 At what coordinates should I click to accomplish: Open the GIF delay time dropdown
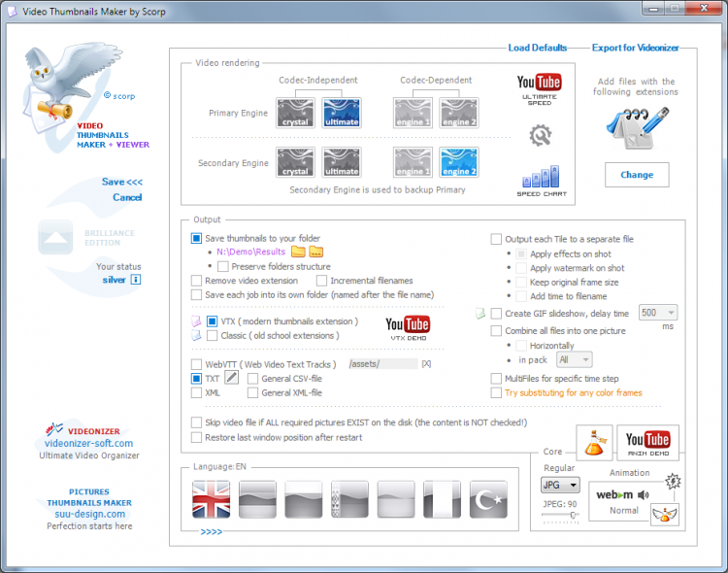tap(658, 313)
